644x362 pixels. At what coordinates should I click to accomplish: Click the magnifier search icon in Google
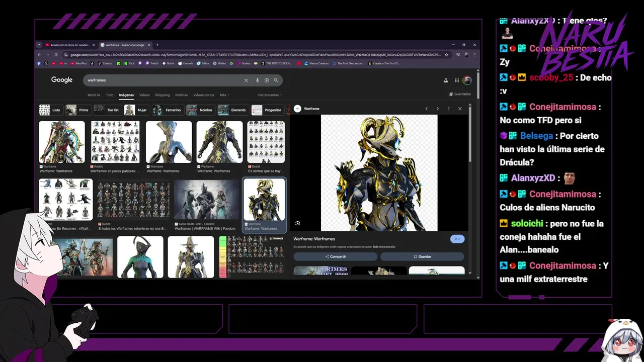276,80
